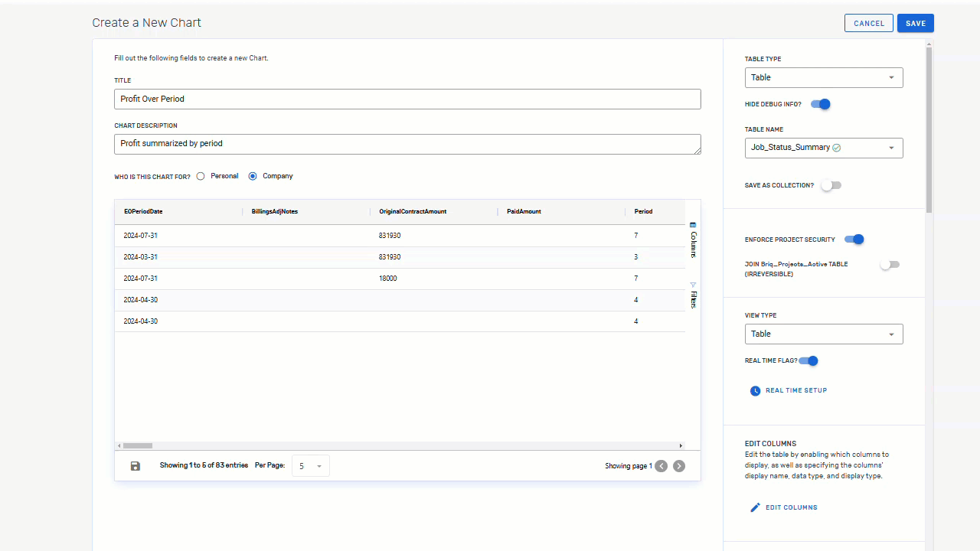The image size is (980, 551).
Task: Click Period column header
Action: (x=643, y=211)
